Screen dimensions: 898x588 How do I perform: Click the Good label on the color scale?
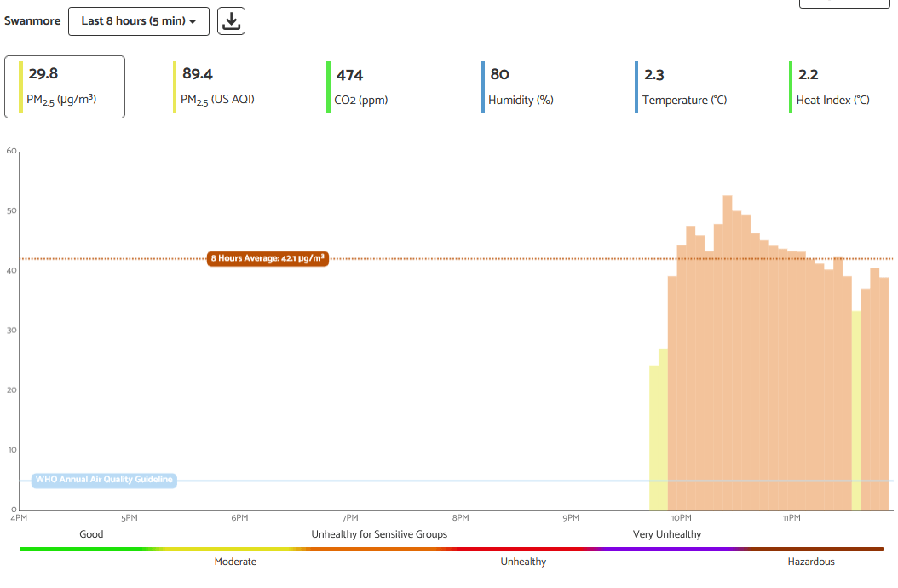90,534
